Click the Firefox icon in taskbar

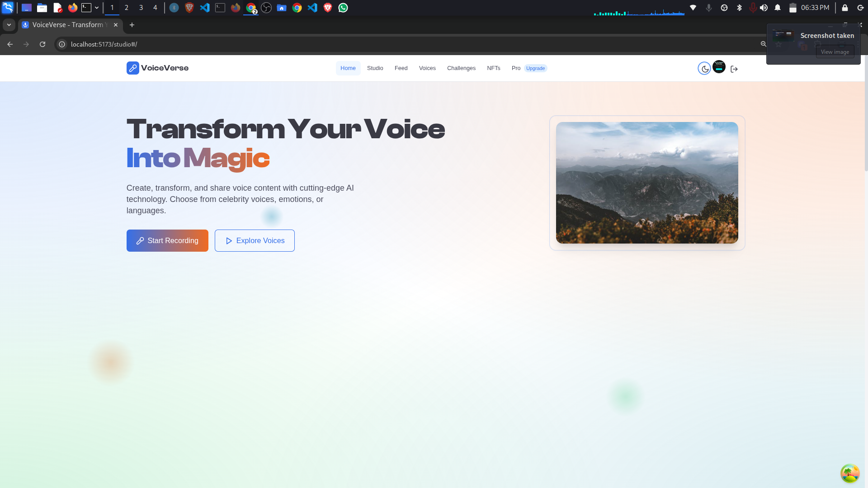click(73, 8)
